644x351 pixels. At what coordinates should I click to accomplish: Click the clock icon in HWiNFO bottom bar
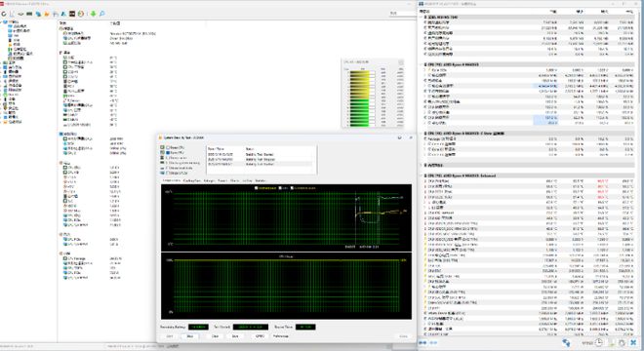click(599, 342)
